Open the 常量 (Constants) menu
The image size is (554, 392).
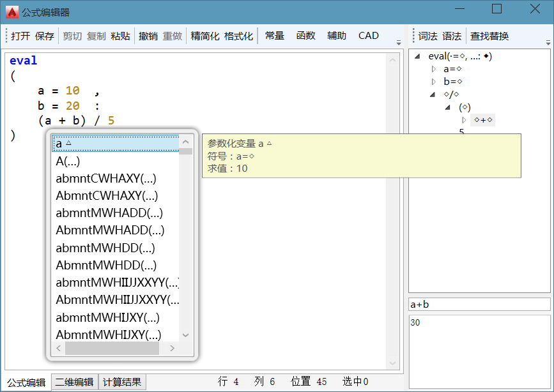[275, 36]
